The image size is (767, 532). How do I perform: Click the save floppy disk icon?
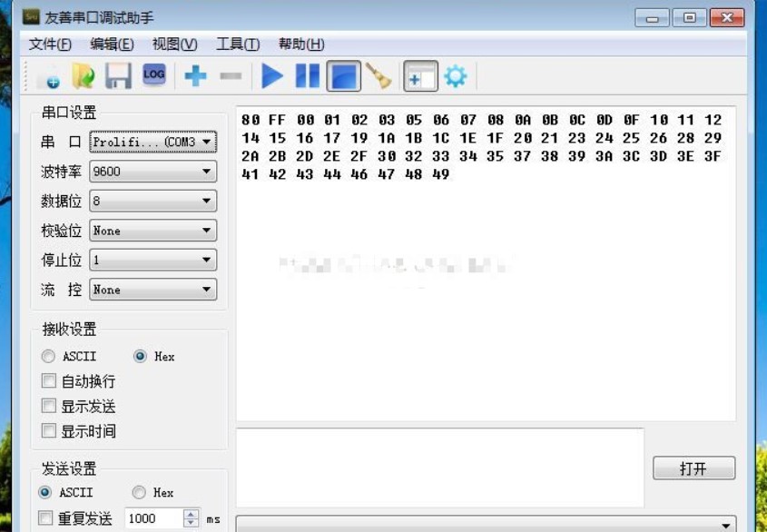coord(118,77)
